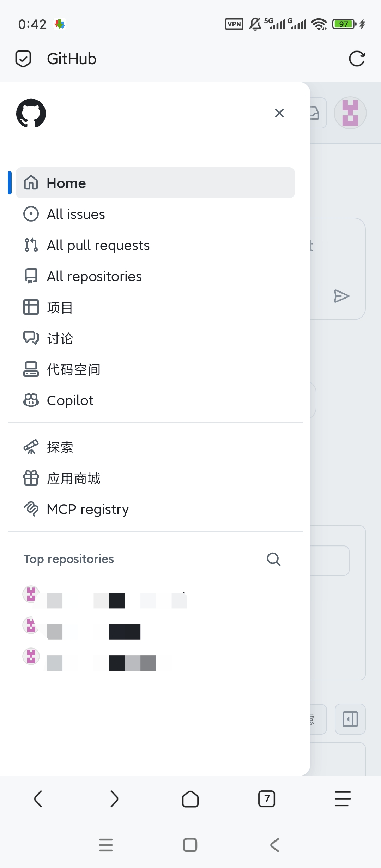Screen dimensions: 381x868
Task: Tap the browser home button
Action: coord(190,799)
